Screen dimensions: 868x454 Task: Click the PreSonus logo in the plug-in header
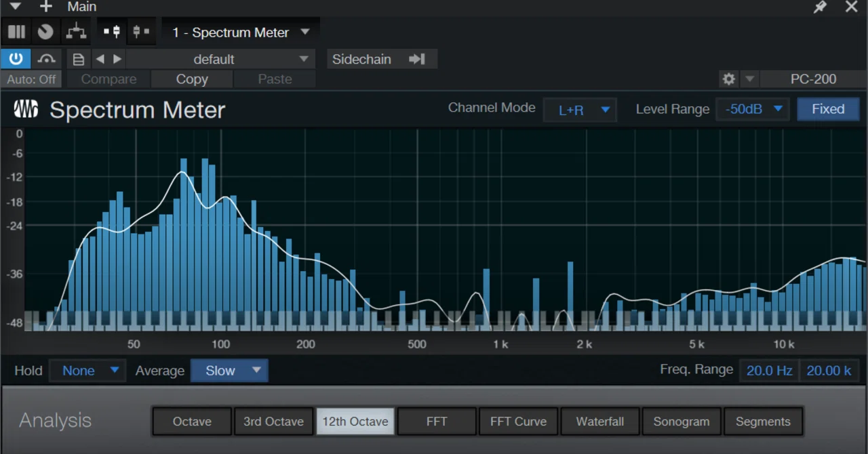(26, 109)
